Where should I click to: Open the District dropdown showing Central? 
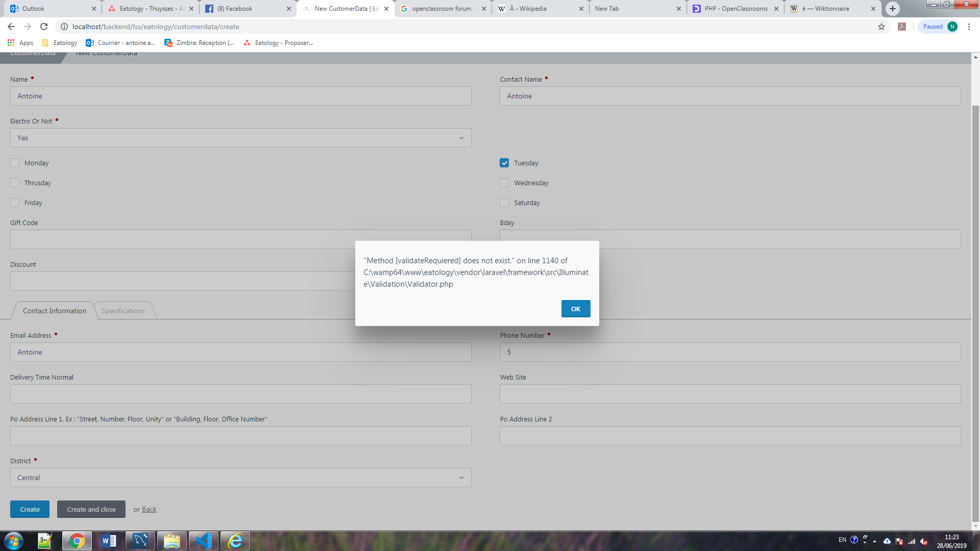[x=240, y=478]
